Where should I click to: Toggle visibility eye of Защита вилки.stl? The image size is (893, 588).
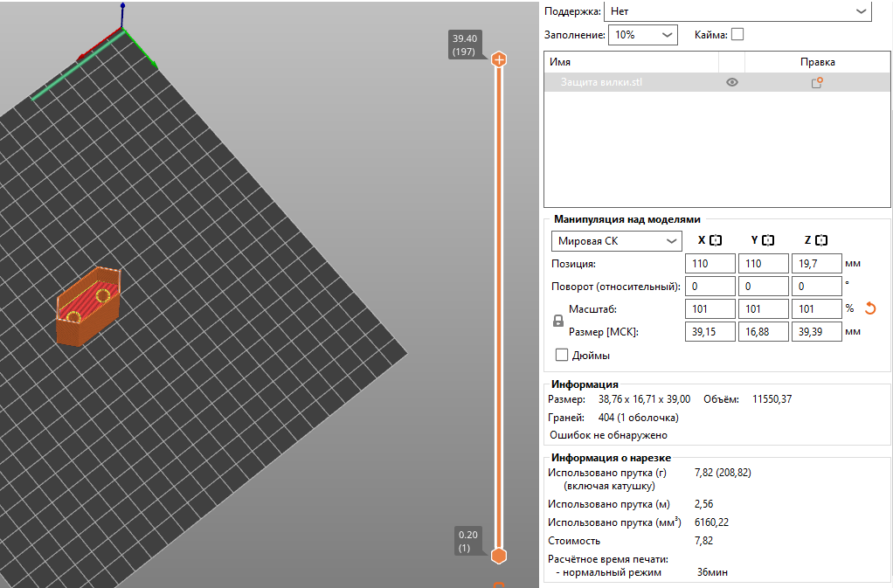click(732, 82)
